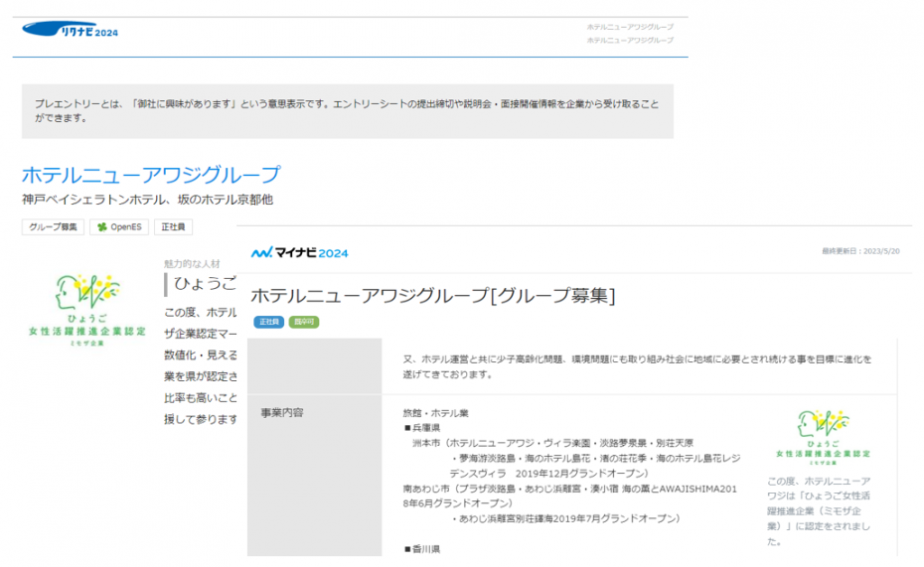The height and width of the screenshot is (567, 924).
Task: Click the ■香川県 entry
Action: click(422, 548)
